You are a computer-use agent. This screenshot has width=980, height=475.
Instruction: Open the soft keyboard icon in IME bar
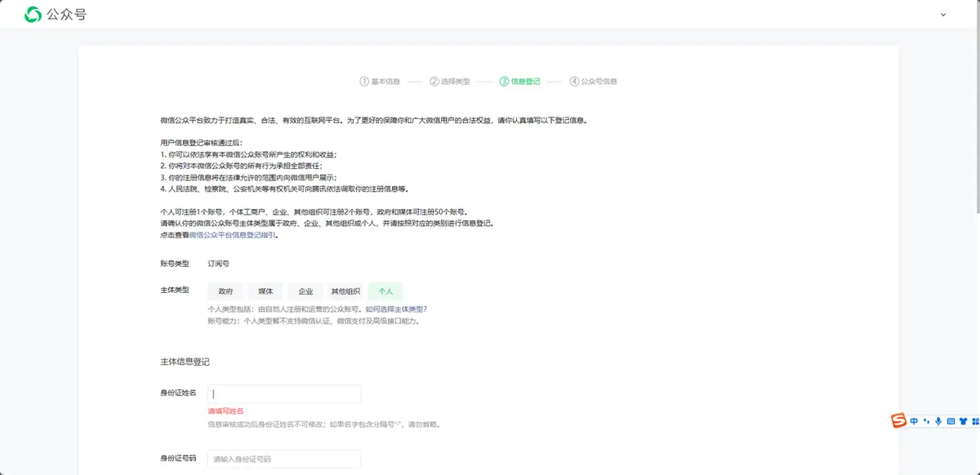(951, 421)
